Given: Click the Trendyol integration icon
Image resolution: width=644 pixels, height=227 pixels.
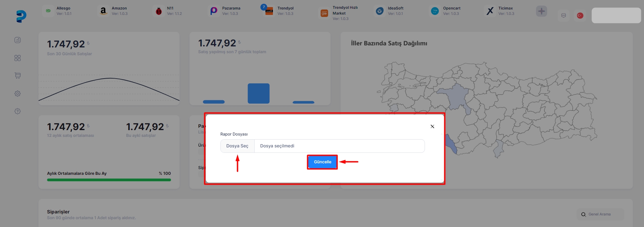Looking at the screenshot, I should tap(269, 11).
